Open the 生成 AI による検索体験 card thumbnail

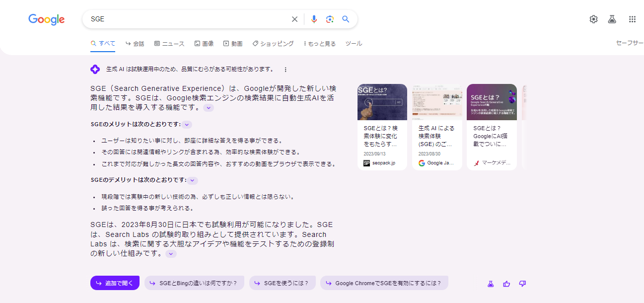(437, 102)
